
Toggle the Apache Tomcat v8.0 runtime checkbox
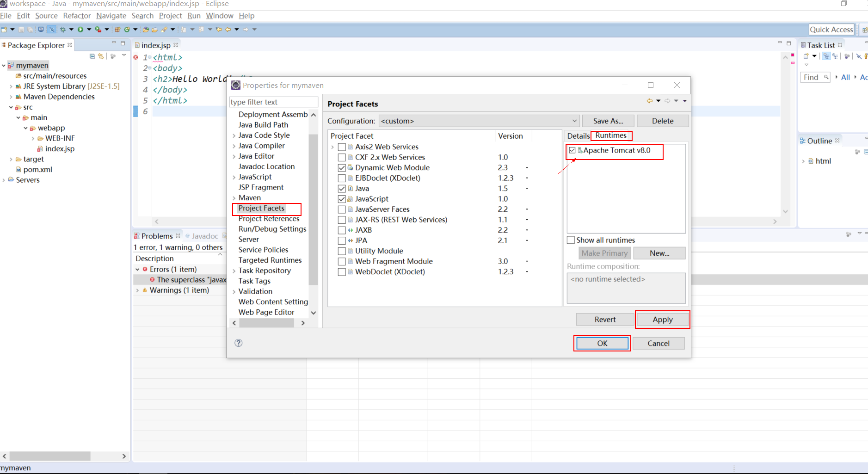pyautogui.click(x=573, y=150)
